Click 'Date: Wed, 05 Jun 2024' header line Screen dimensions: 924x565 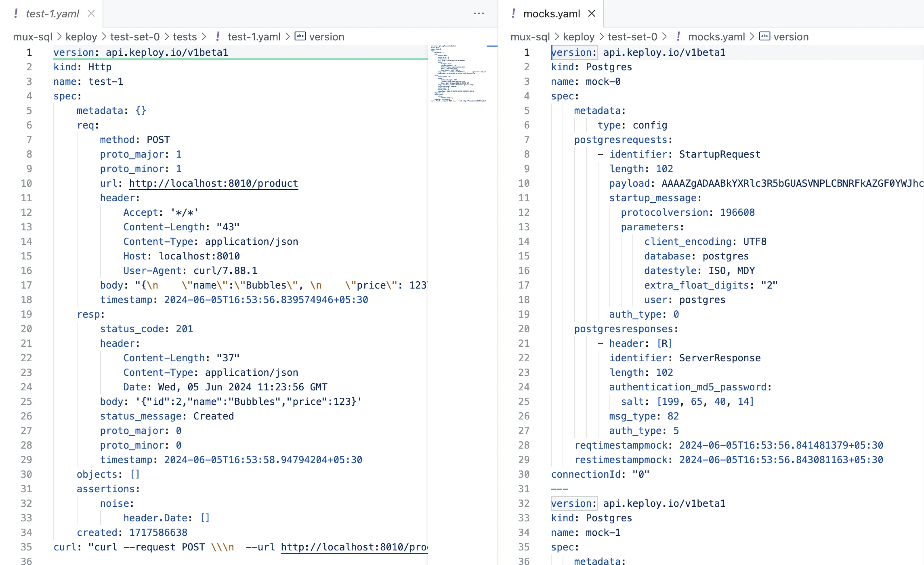pyautogui.click(x=225, y=387)
